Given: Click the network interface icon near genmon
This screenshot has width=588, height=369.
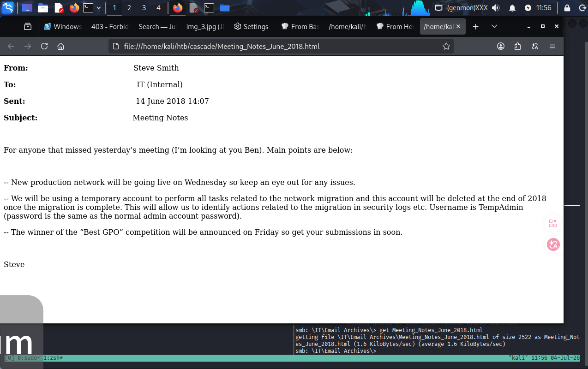Looking at the screenshot, I should coord(439,8).
